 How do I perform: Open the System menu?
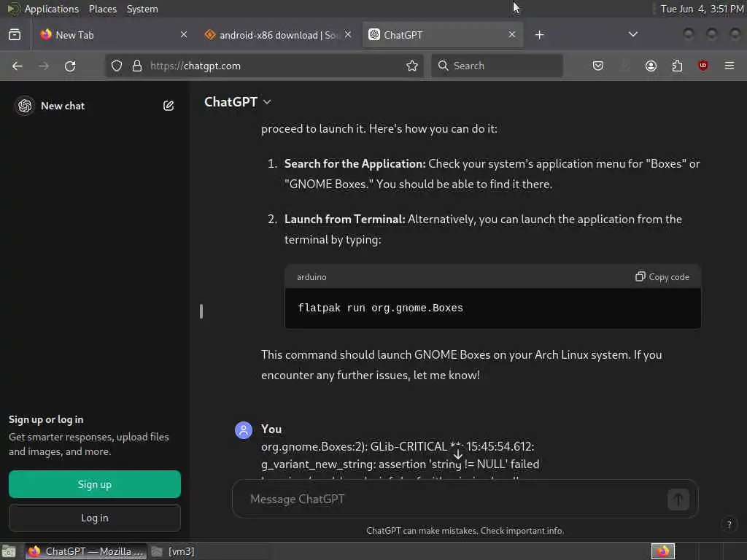coord(142,9)
